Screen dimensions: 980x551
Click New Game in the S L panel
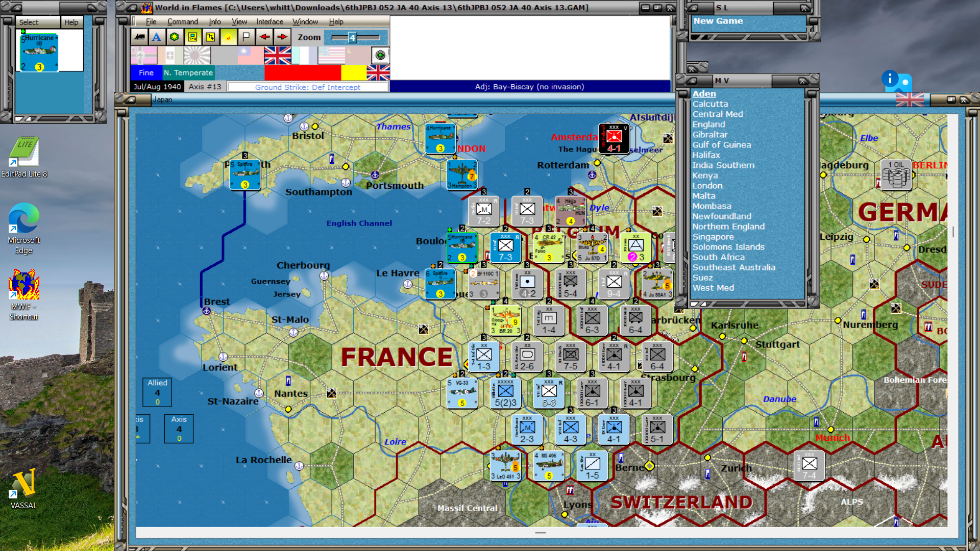coord(718,21)
